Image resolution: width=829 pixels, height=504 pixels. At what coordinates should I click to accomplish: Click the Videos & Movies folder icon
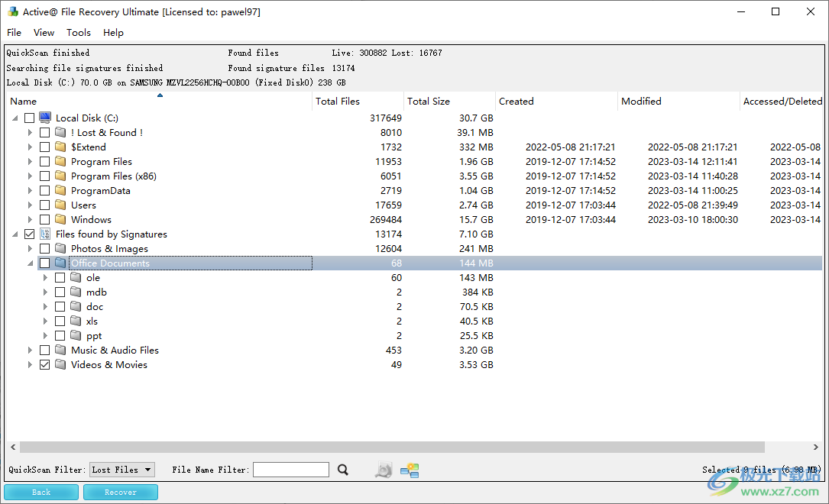[61, 364]
